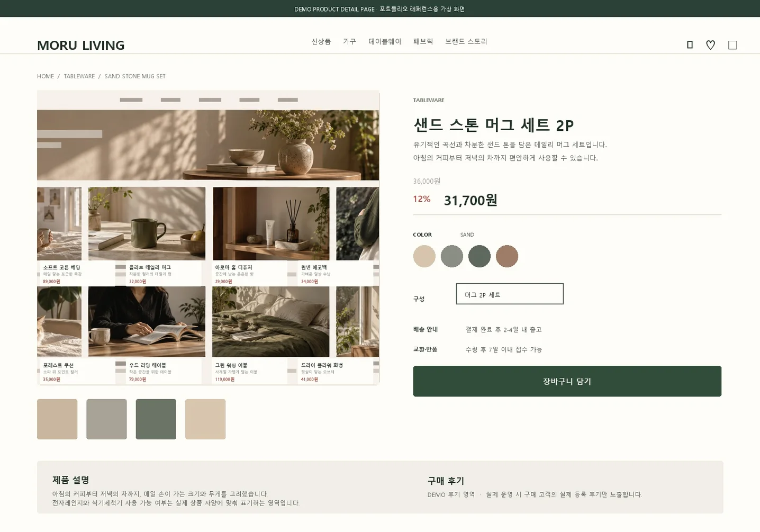Go to HOME breadcrumb

pyautogui.click(x=46, y=76)
